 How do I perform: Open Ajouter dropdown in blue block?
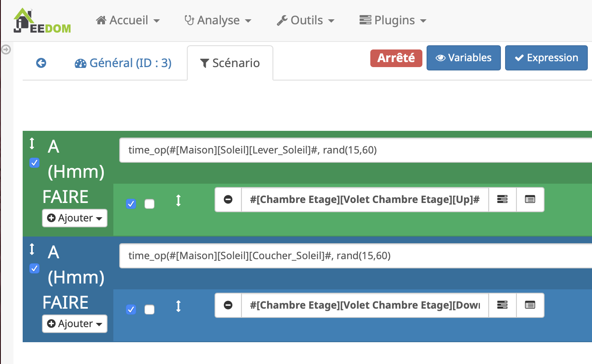point(75,324)
